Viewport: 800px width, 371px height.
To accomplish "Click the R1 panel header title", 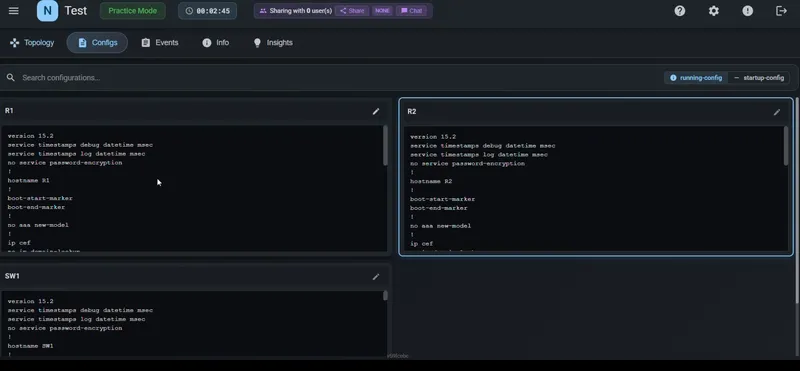I will pos(9,111).
